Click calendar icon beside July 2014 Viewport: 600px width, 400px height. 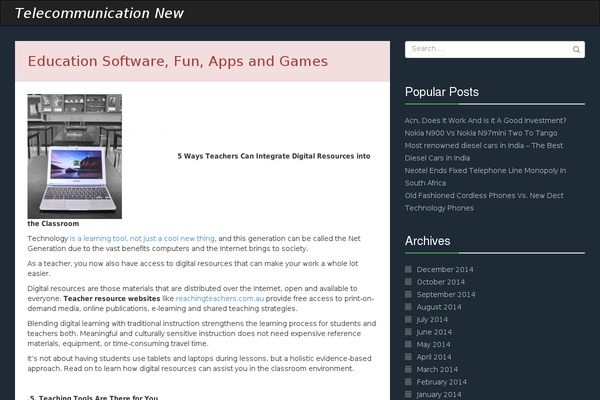click(408, 319)
